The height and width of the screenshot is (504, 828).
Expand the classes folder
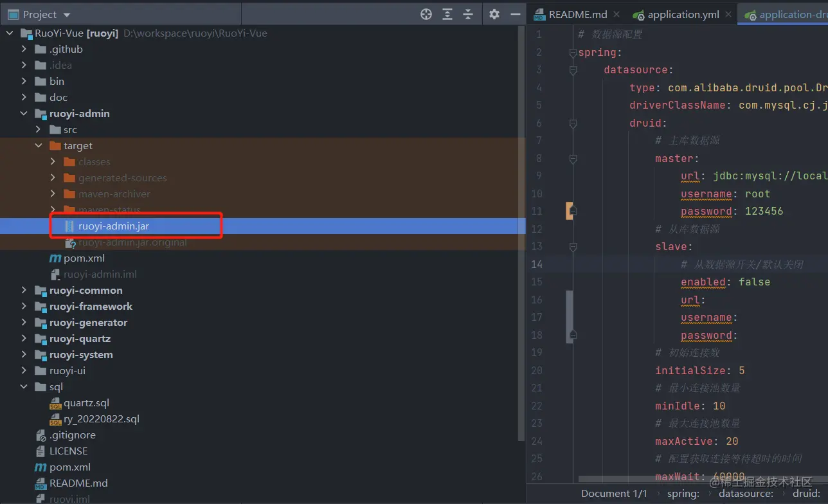[x=53, y=162]
